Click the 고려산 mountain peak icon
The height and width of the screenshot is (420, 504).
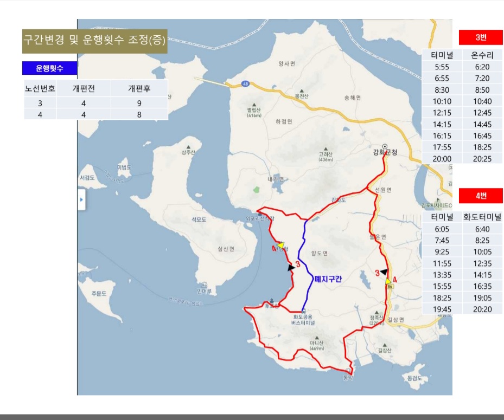pyautogui.click(x=326, y=149)
